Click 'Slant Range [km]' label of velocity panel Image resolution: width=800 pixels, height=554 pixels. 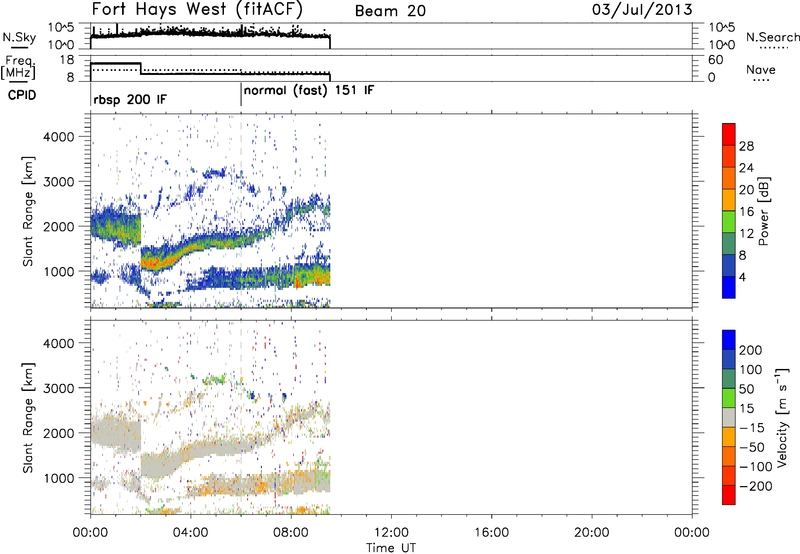pos(28,417)
